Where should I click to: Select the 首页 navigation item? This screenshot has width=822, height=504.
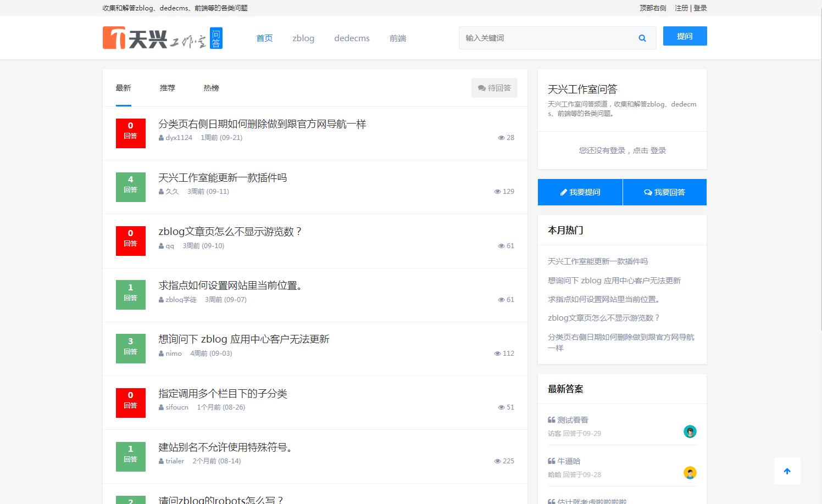[x=264, y=38]
